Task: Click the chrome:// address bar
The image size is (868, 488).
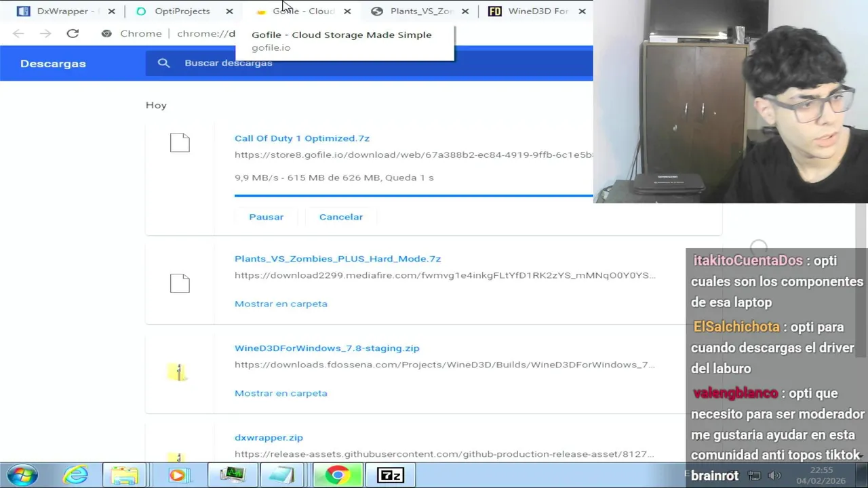Action: click(x=206, y=33)
